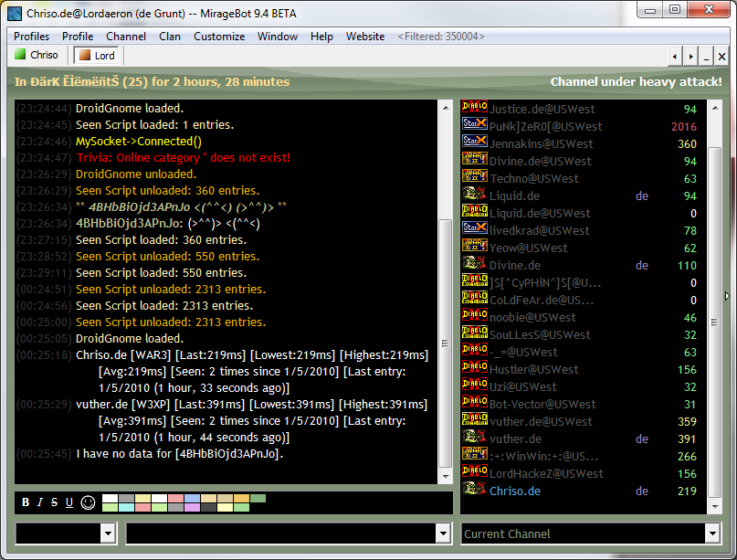Open the chat input history dropdown
Viewport: 737px width, 560px height.
click(x=443, y=534)
